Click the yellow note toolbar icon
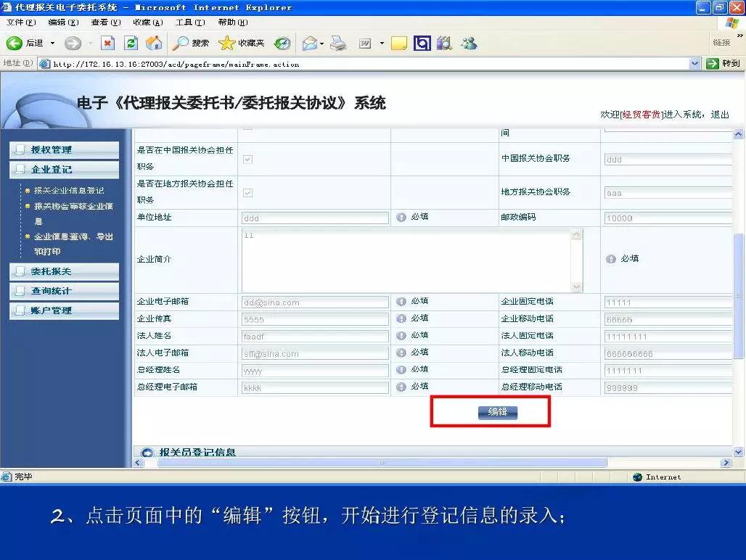This screenshot has width=746, height=560. (398, 44)
